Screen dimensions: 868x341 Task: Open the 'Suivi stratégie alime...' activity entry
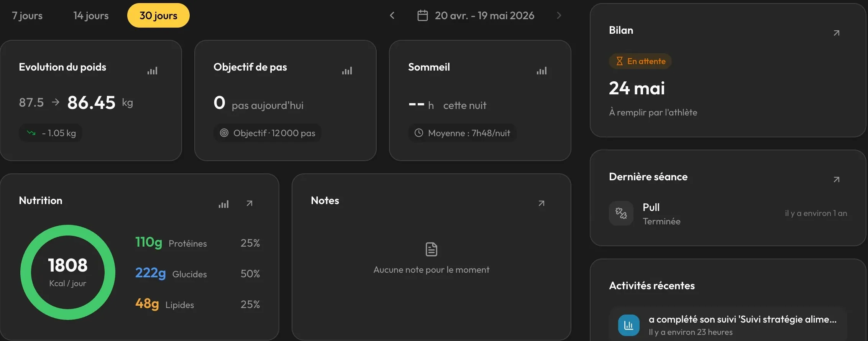tap(728, 325)
